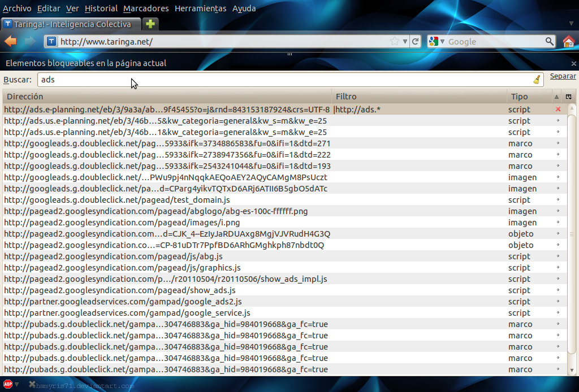Select the gampad/google_service.js row
Image resolution: width=579 pixels, height=392 pixels.
pos(285,313)
